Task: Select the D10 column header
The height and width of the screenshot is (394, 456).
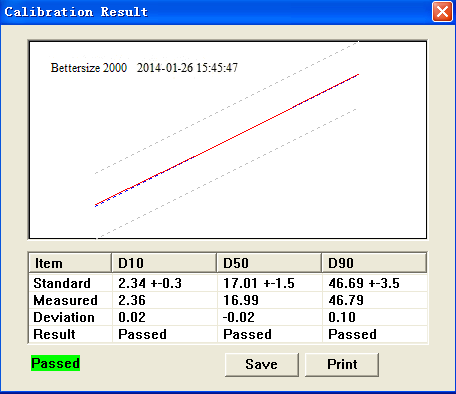Action: (x=164, y=263)
